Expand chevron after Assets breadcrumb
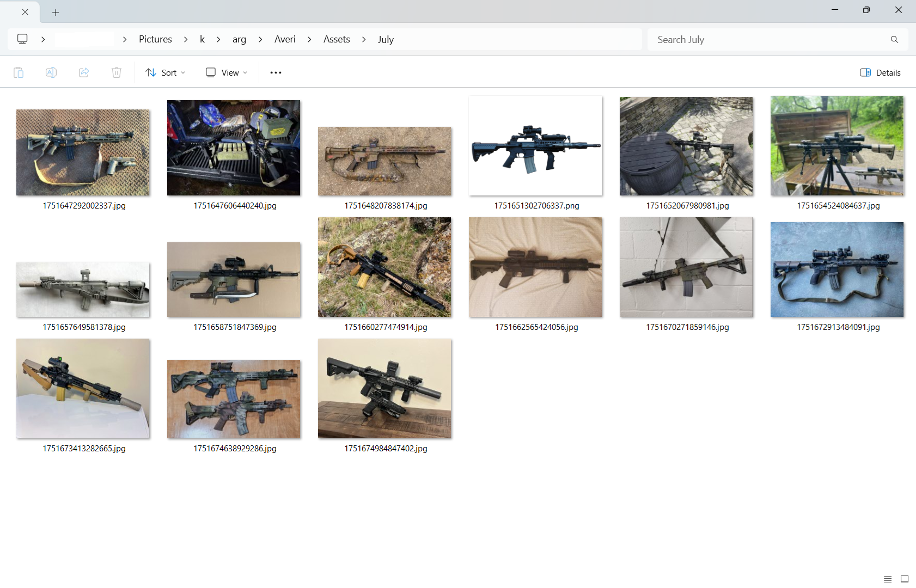 coord(364,39)
